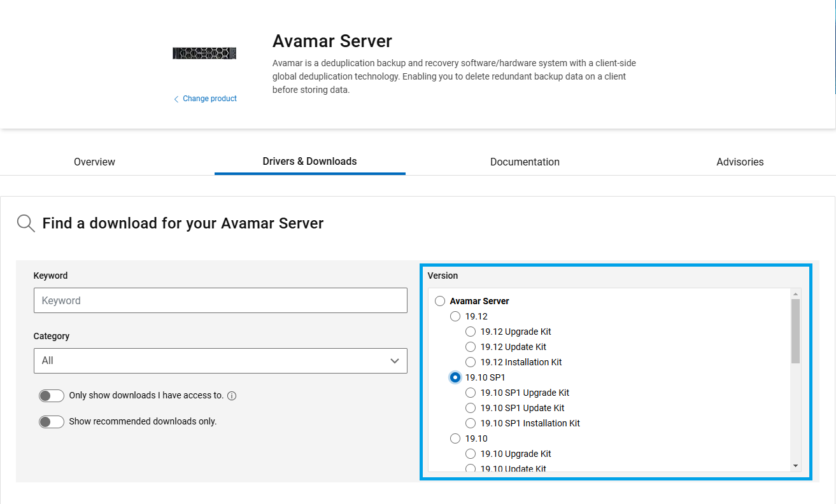Click the Change product link
The image size is (836, 504).
pyautogui.click(x=209, y=99)
